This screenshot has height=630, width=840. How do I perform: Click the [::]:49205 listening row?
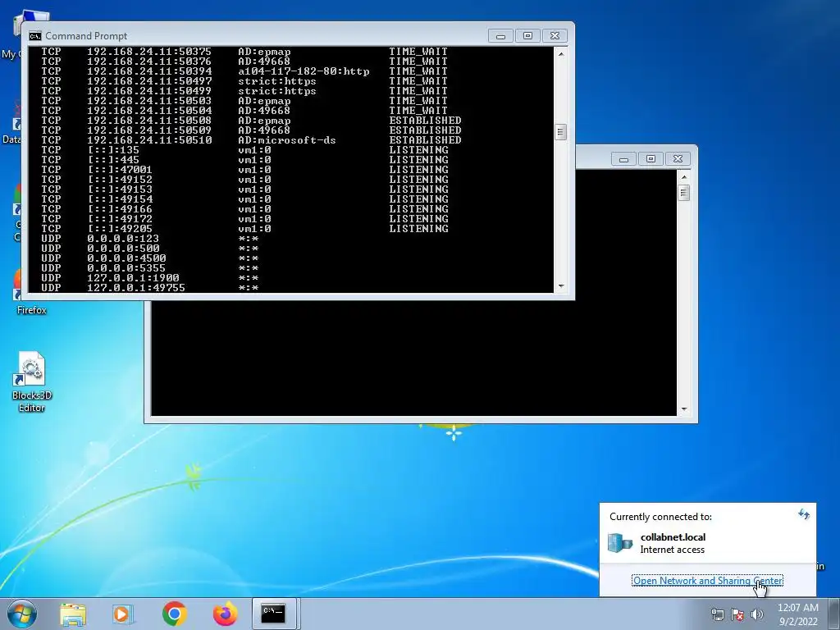point(244,228)
